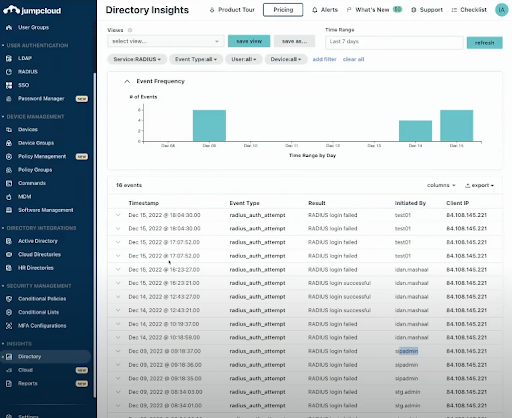512x418 pixels.
Task: Click the refresh button
Action: (484, 43)
